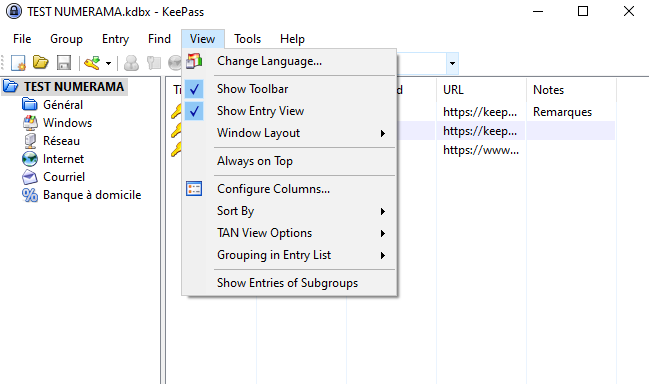Click the Réseau group computer icon

[x=30, y=141]
